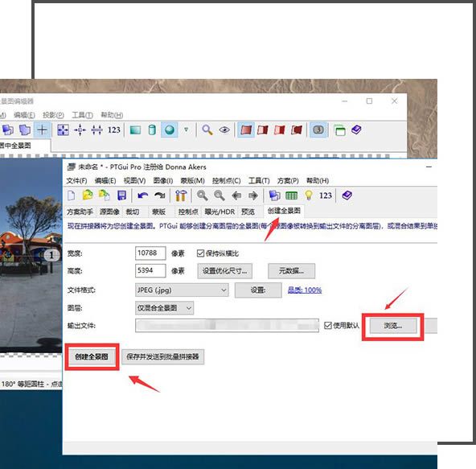Click the Save project floppy disk icon
The height and width of the screenshot is (469, 476).
tap(121, 195)
